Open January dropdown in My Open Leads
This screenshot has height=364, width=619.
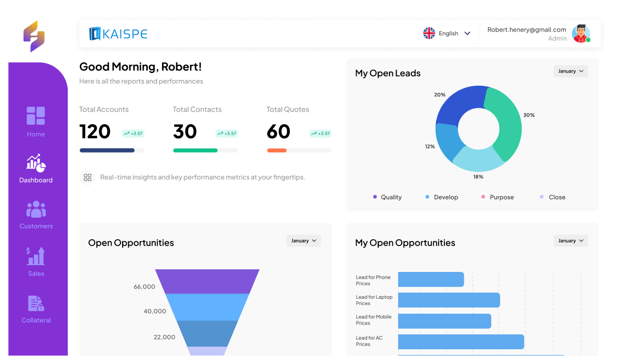coord(571,71)
